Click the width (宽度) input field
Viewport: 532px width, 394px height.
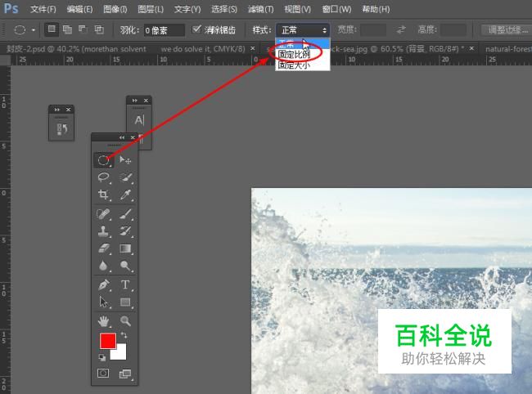[373, 29]
